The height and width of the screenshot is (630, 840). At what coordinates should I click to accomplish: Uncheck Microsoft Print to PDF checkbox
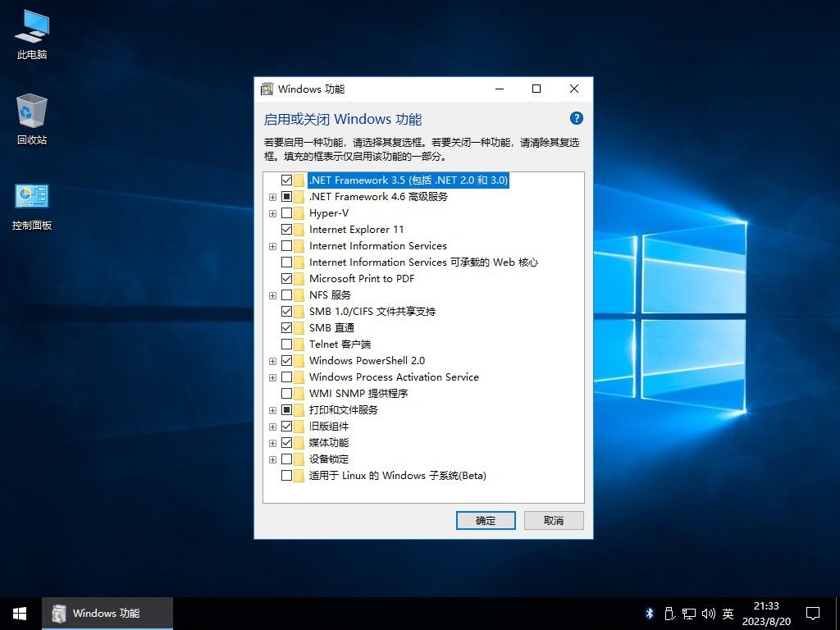[x=286, y=279]
